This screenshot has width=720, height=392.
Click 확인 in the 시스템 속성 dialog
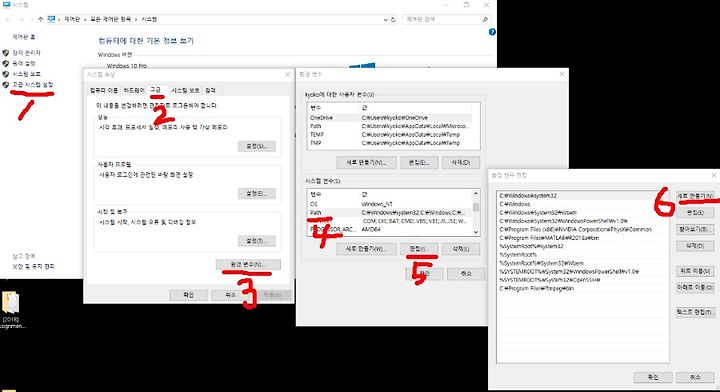pyautogui.click(x=188, y=295)
